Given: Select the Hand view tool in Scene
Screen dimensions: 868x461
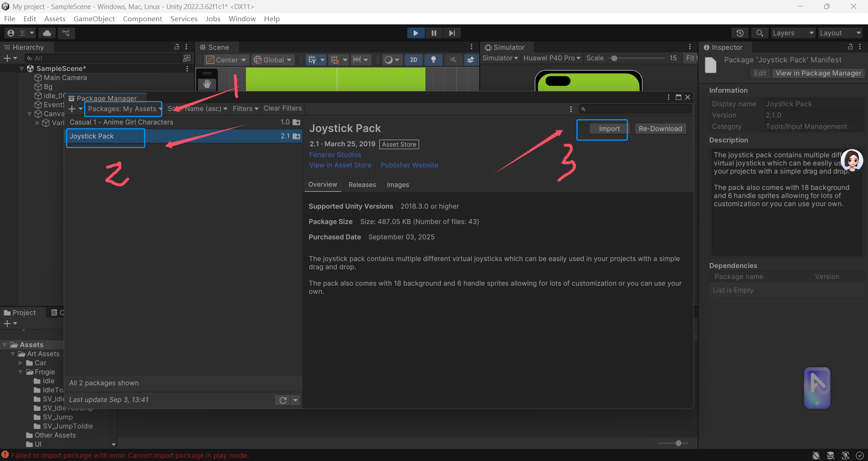Looking at the screenshot, I should click(x=207, y=84).
